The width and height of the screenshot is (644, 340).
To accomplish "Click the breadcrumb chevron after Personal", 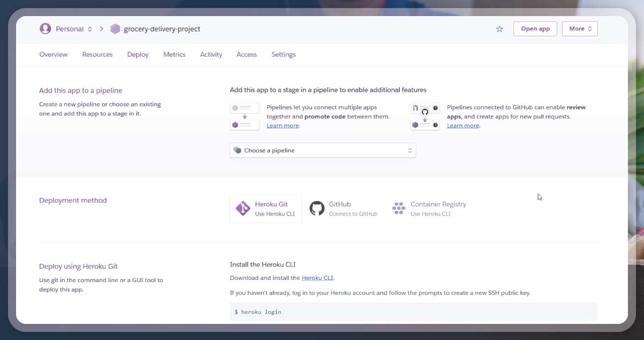I will click(101, 29).
